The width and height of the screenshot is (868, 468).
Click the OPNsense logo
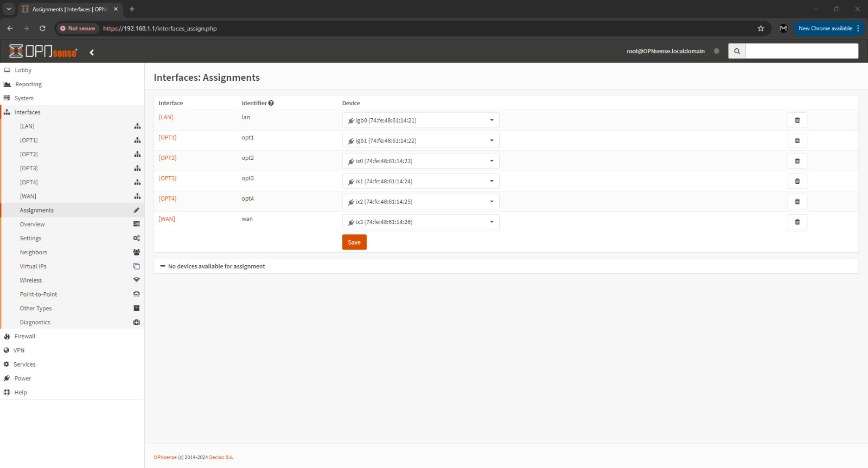pos(43,52)
